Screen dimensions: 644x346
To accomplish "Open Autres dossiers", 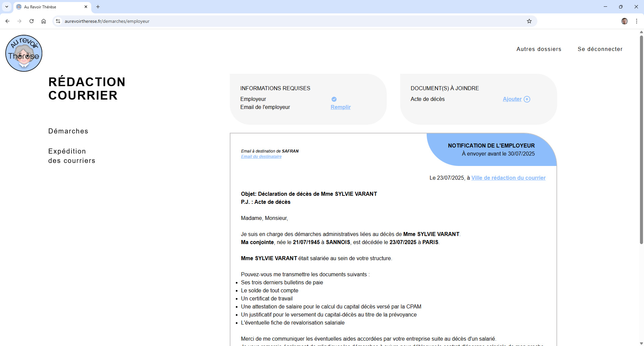I will (x=539, y=49).
